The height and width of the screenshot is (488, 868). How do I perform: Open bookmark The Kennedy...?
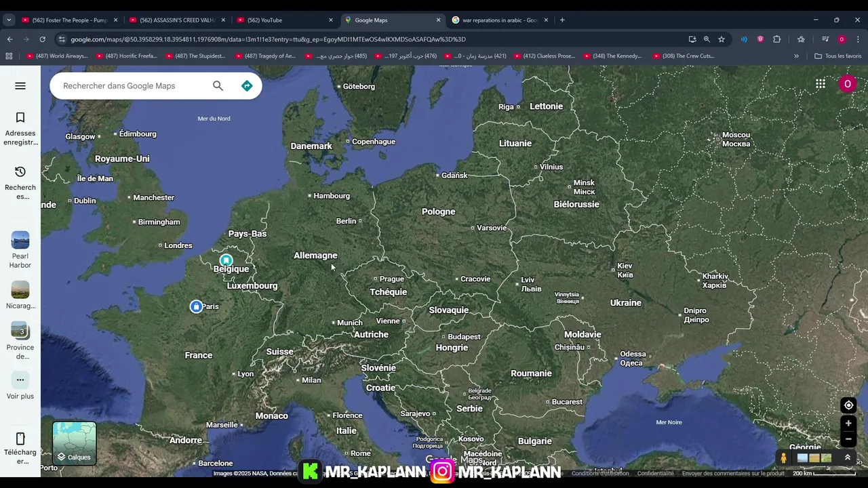coord(612,56)
